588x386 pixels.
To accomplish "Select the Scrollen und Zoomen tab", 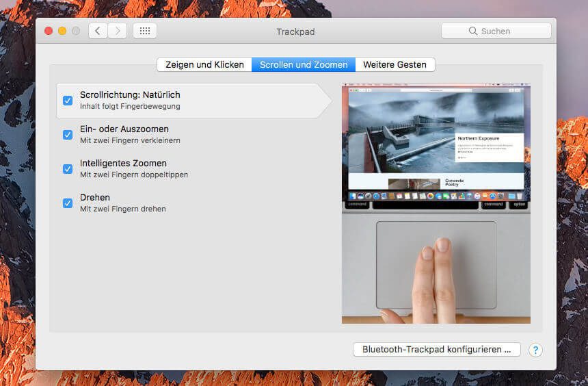I will [303, 65].
